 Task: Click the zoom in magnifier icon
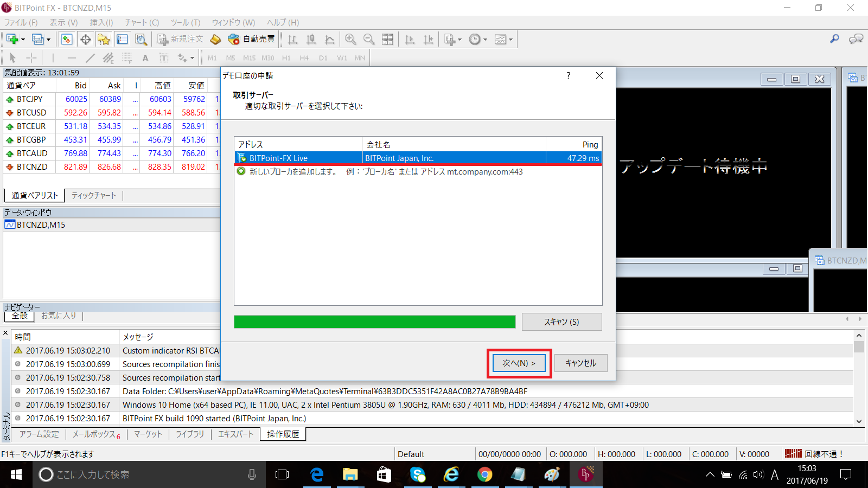(x=350, y=39)
